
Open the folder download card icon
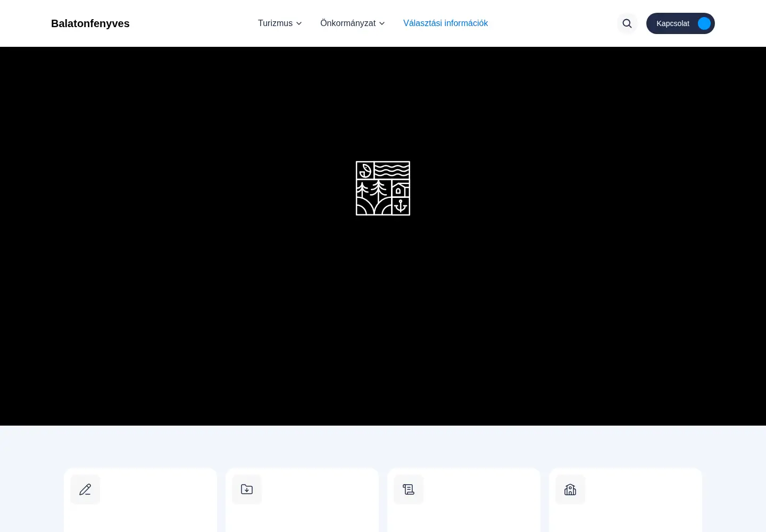247,489
